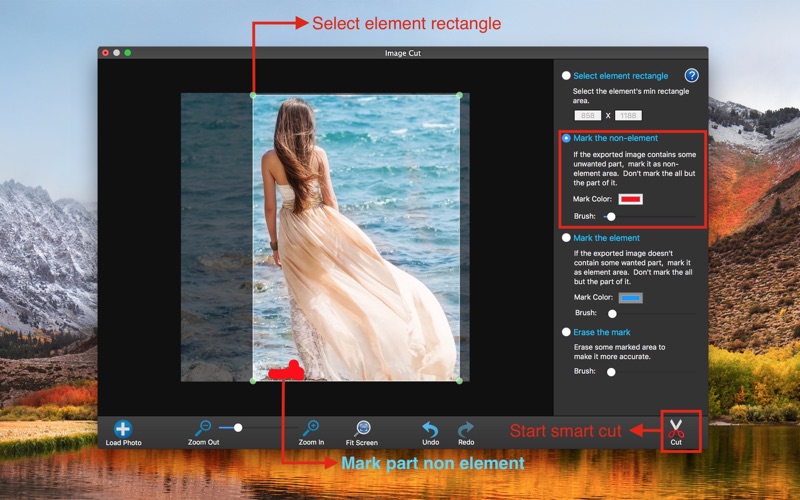Click the Zoom In magnifier icon

click(x=311, y=428)
